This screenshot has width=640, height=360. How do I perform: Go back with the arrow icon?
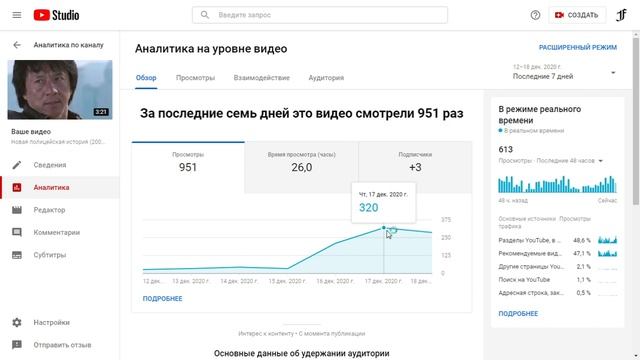[17, 45]
